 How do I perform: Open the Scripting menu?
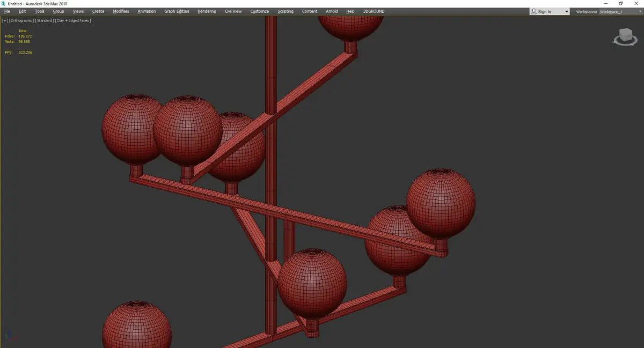coord(286,11)
